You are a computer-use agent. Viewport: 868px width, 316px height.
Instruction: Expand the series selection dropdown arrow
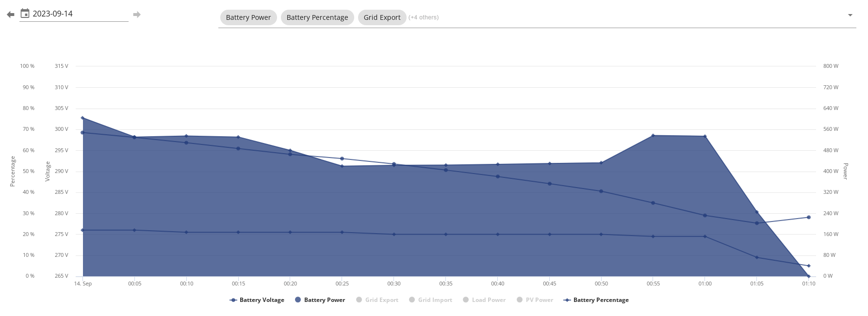850,15
